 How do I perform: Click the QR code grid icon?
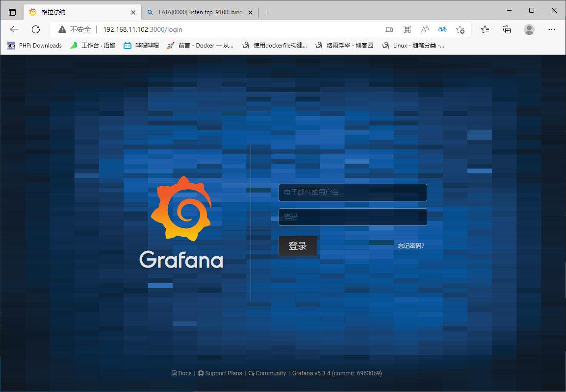[407, 29]
